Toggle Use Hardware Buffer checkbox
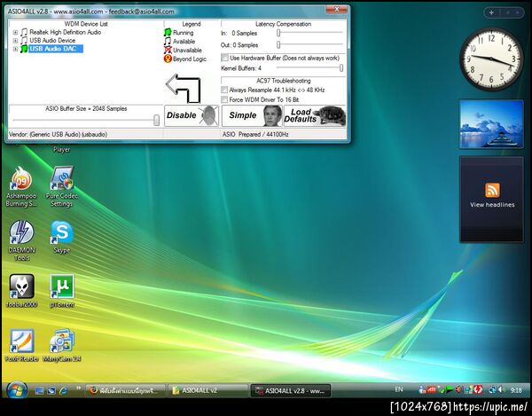Screen dimensions: 532x416 [x=224, y=58]
